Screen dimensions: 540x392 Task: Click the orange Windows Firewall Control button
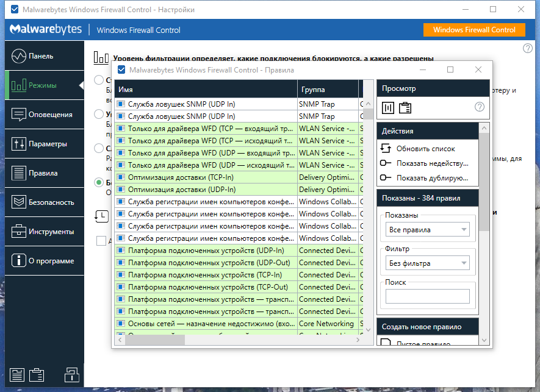click(474, 30)
